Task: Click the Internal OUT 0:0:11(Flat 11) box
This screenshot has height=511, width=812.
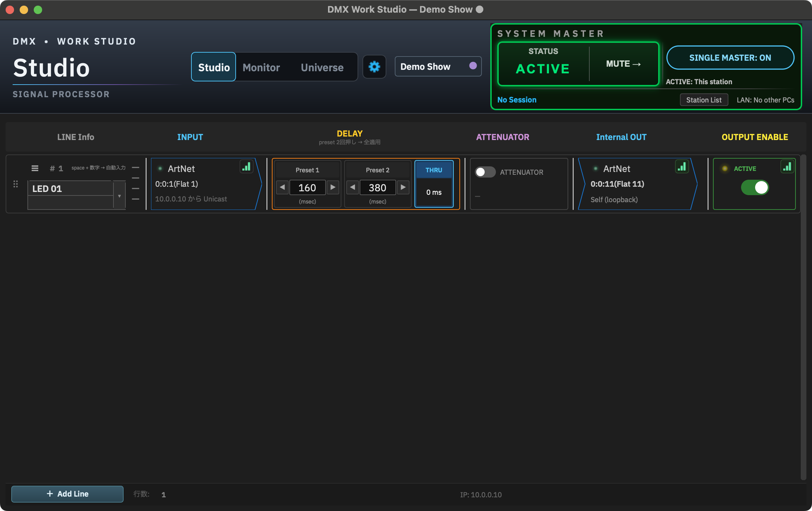Action: pyautogui.click(x=637, y=184)
